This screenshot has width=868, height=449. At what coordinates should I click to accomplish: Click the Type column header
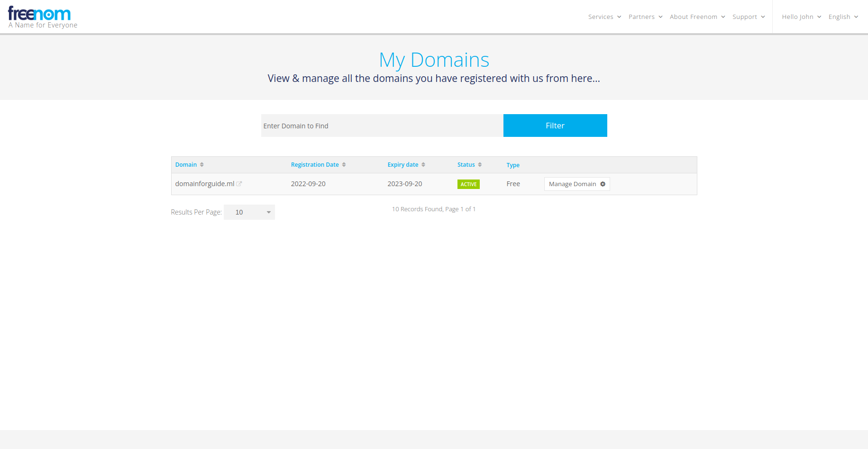pyautogui.click(x=513, y=165)
